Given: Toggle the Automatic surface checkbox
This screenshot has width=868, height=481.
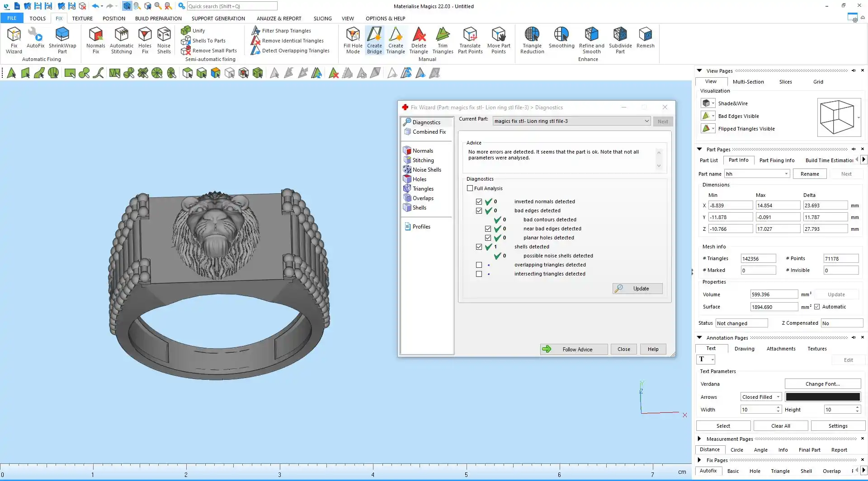Looking at the screenshot, I should 817,307.
